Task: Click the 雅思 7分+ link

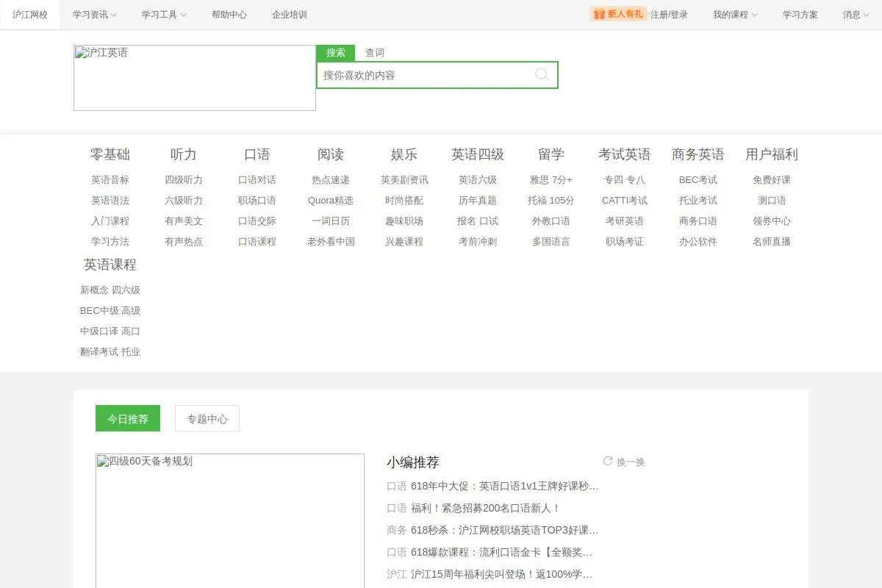Action: click(x=551, y=180)
